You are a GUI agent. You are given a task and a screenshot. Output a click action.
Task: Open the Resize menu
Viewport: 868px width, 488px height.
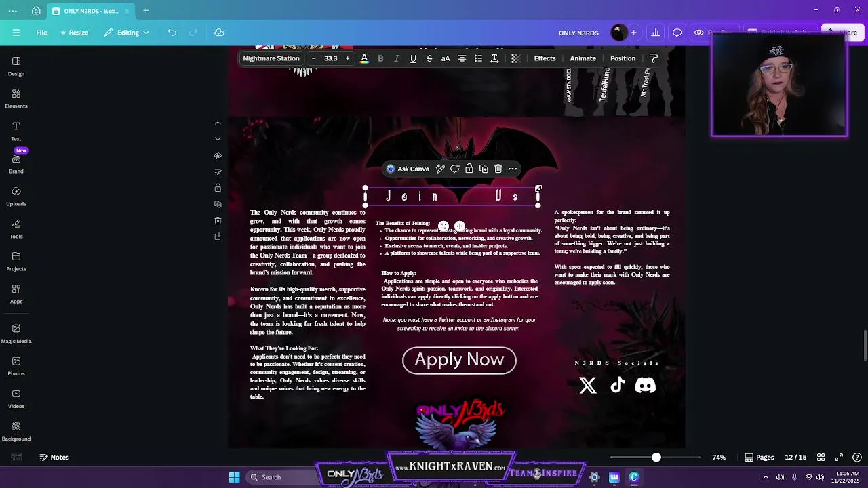[x=74, y=33]
